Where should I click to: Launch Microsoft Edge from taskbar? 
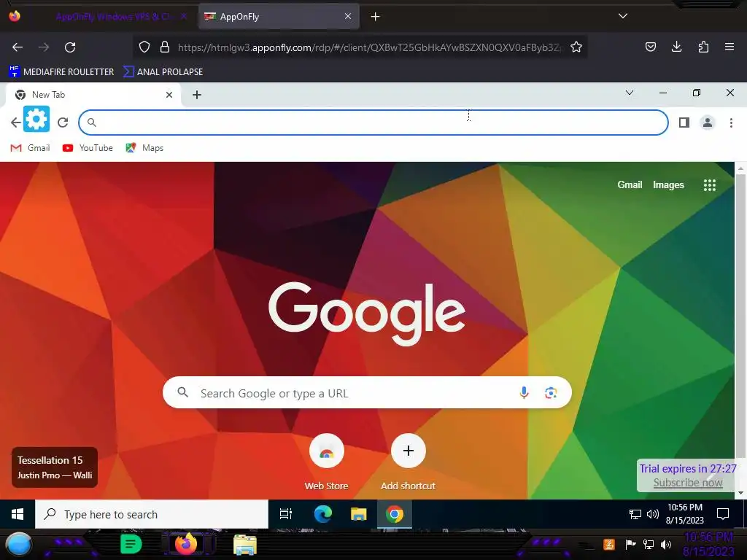click(322, 514)
